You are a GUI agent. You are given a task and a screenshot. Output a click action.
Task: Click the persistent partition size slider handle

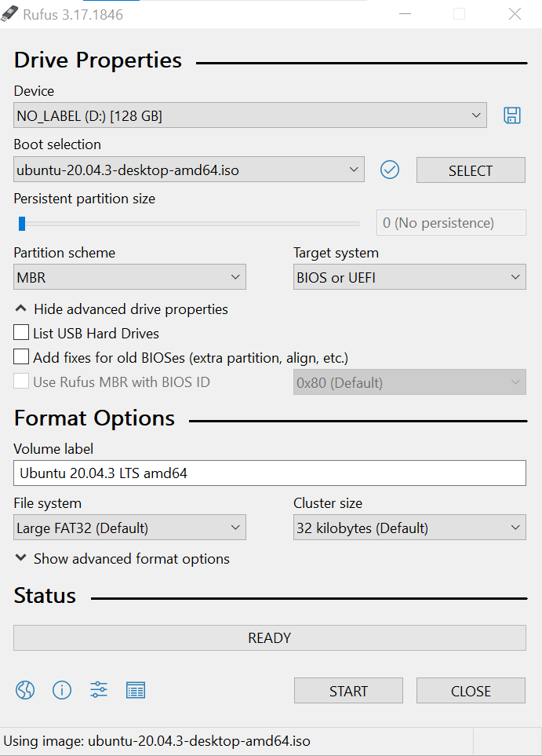tap(22, 223)
